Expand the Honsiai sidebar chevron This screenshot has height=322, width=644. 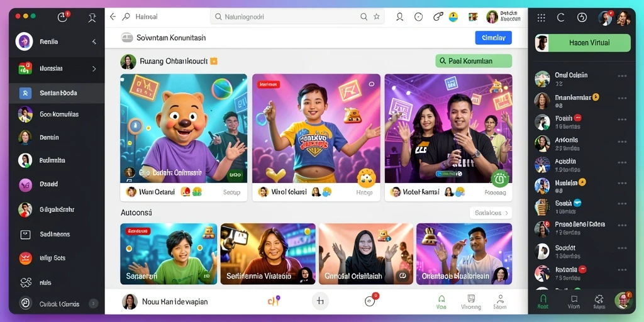94,69
